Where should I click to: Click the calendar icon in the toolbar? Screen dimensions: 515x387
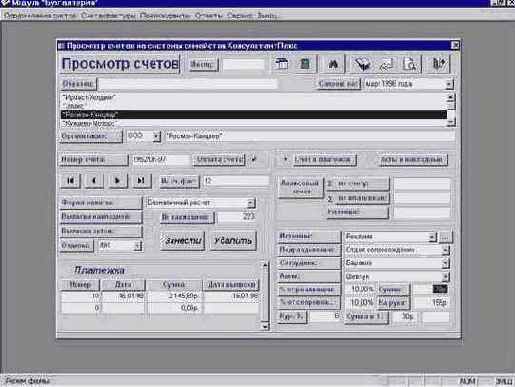pyautogui.click(x=281, y=64)
